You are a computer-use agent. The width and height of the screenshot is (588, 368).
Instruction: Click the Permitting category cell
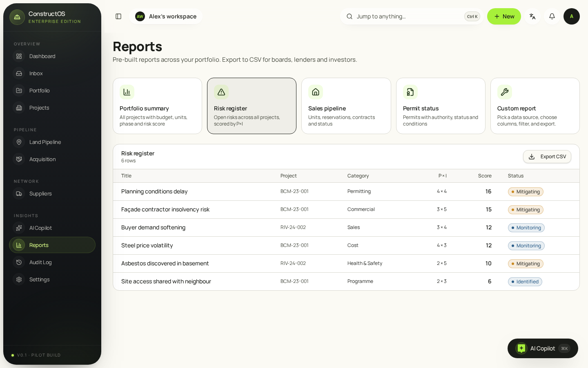click(359, 191)
